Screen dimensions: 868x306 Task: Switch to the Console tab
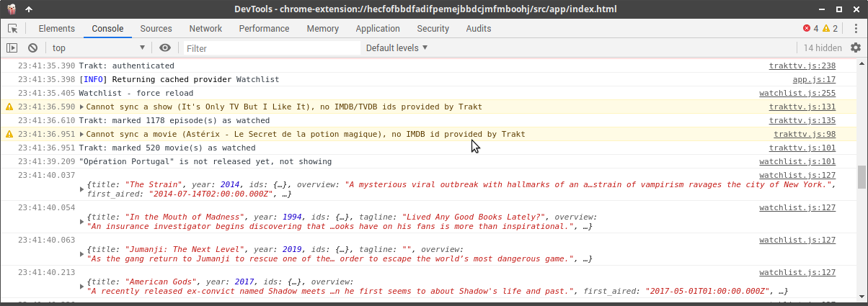click(107, 29)
